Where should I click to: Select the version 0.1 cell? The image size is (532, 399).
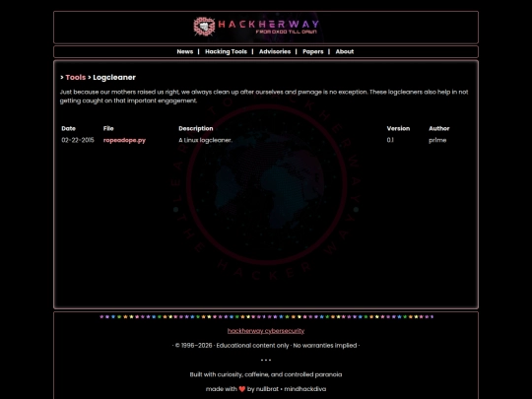390,140
